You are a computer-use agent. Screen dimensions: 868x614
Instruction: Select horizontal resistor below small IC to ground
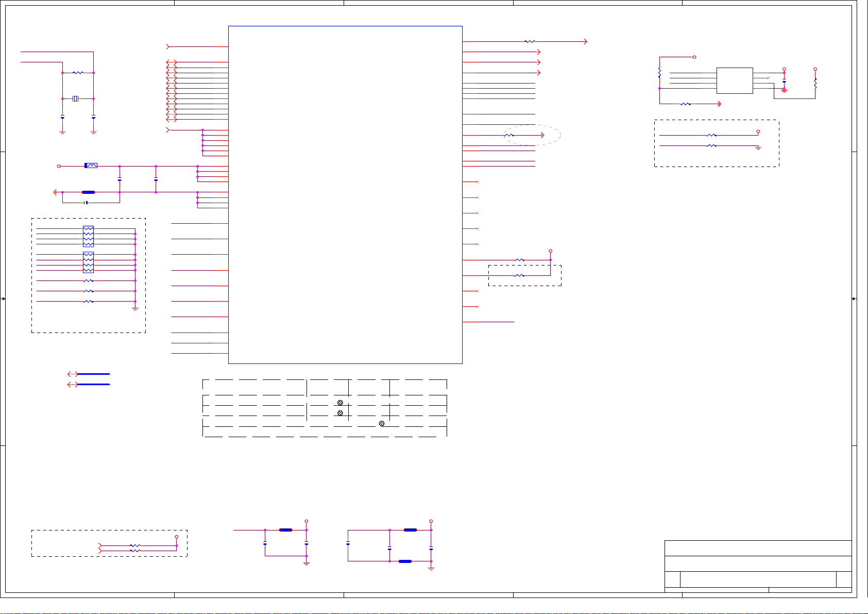click(686, 104)
